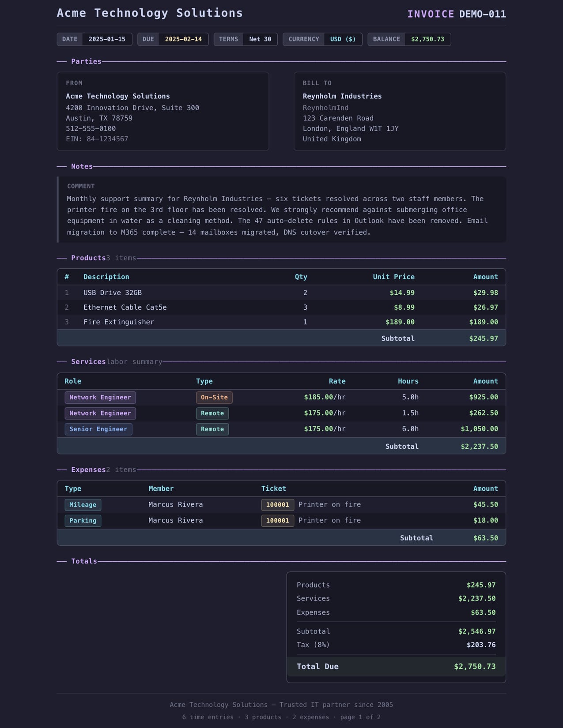Select the EIN: 84-1234567 line
Viewport: 563px width, 728px height.
tap(97, 139)
